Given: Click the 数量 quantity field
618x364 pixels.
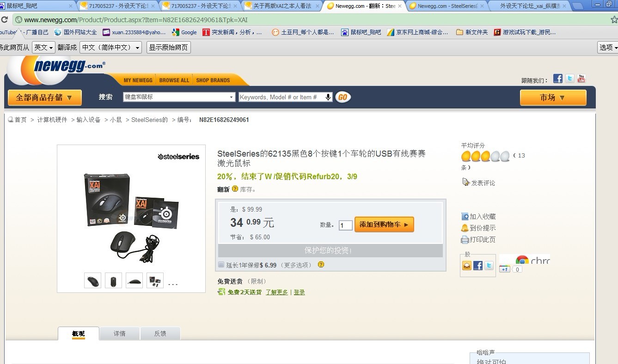Looking at the screenshot, I should point(346,225).
